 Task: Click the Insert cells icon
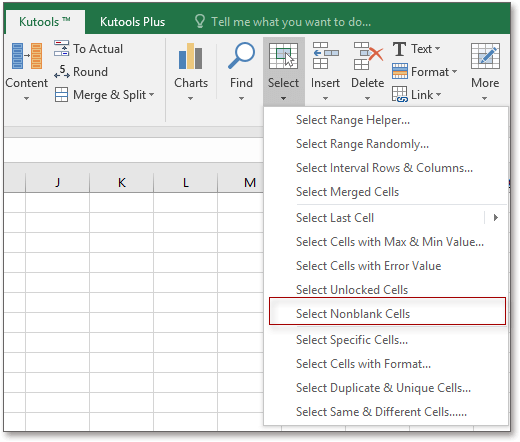[x=325, y=56]
